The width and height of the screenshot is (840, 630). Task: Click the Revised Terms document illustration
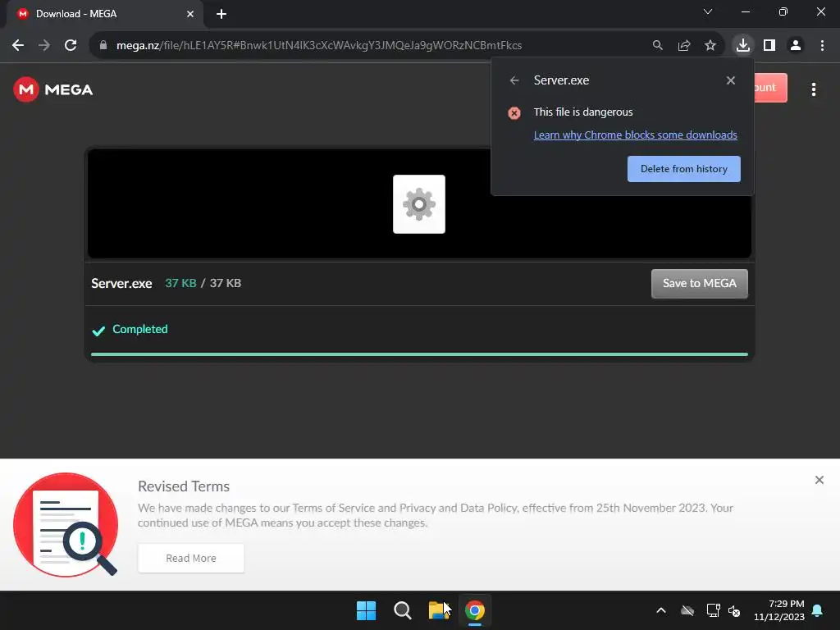tap(66, 524)
